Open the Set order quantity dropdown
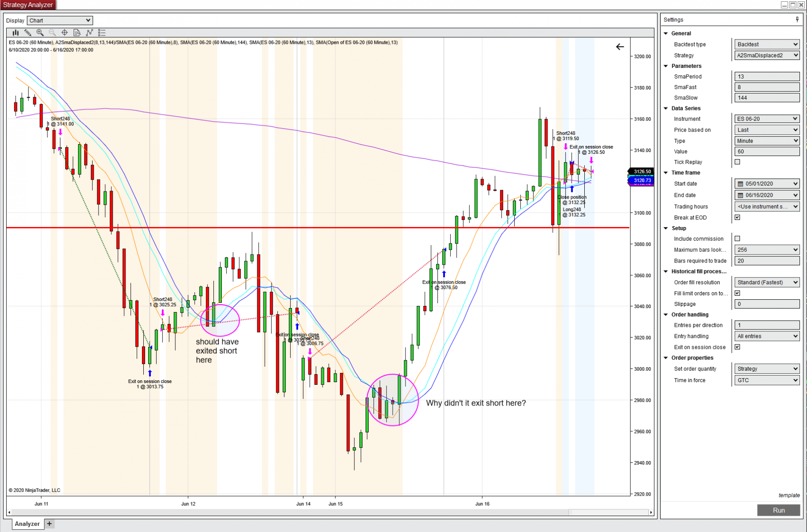The height and width of the screenshot is (532, 807). [767, 369]
